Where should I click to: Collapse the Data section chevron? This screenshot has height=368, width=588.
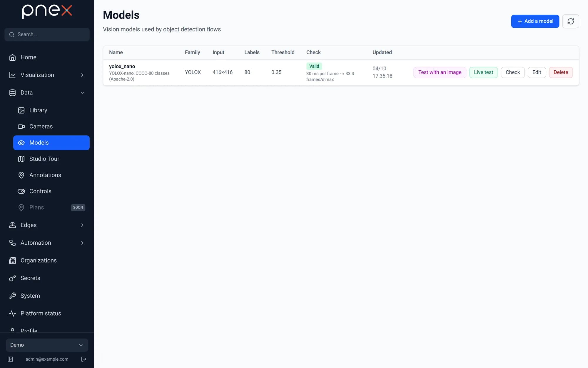[x=82, y=93]
